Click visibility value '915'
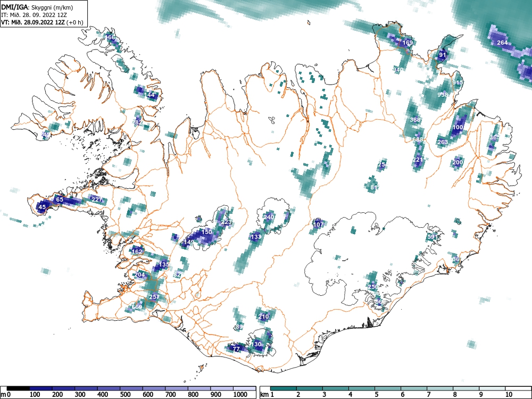This screenshot has height=399, width=532. 458,82
